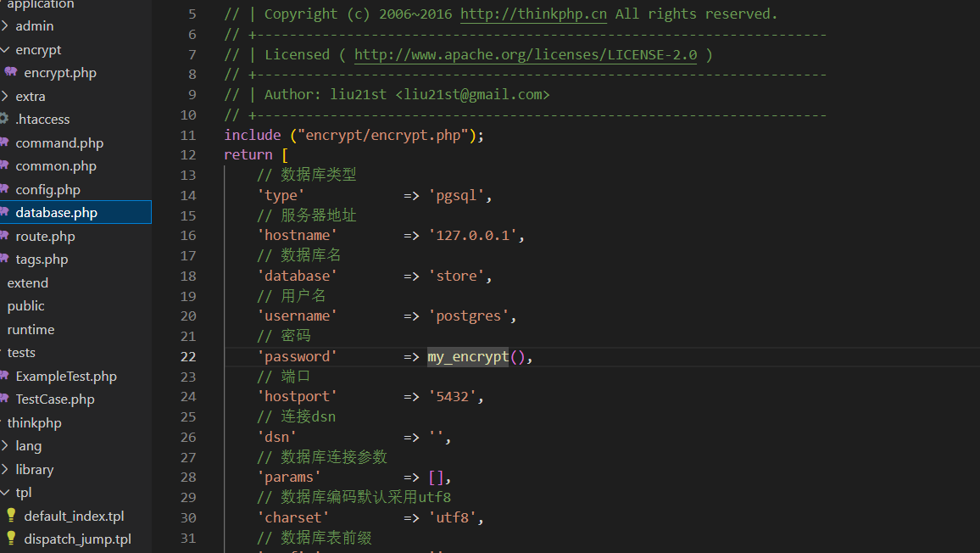Collapse the encrypt folder
980x553 pixels.
[5, 49]
